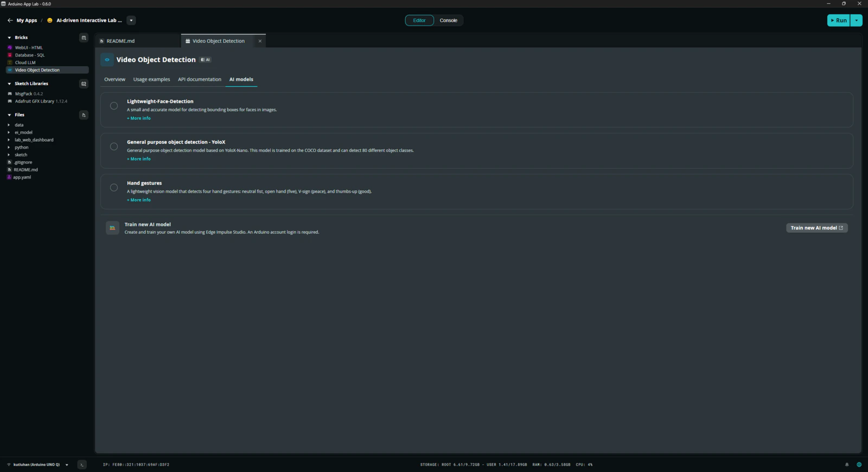Select the General purpose object detection YoloX radio
The image size is (868, 472).
(x=114, y=146)
